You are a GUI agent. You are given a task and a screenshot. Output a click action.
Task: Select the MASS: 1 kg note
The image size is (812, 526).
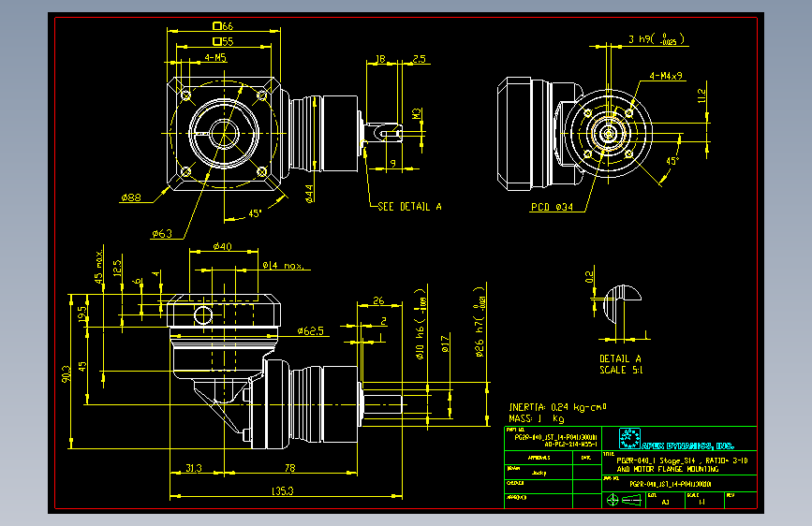[537, 418]
